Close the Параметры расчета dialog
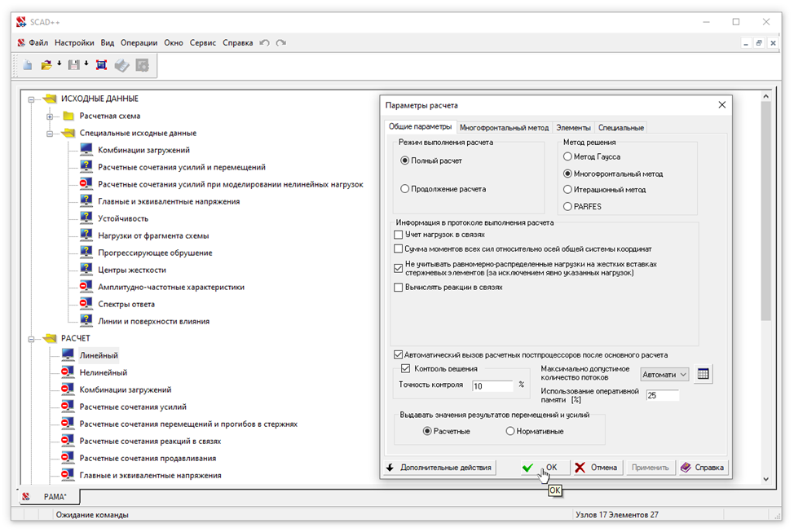The image size is (794, 532). tap(722, 105)
